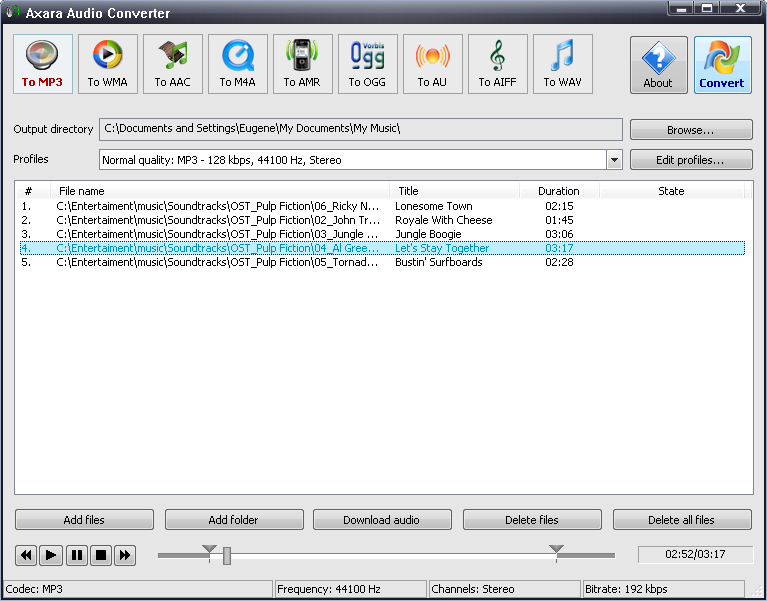Select the To MP3 format icon
The width and height of the screenshot is (767, 601).
point(43,64)
